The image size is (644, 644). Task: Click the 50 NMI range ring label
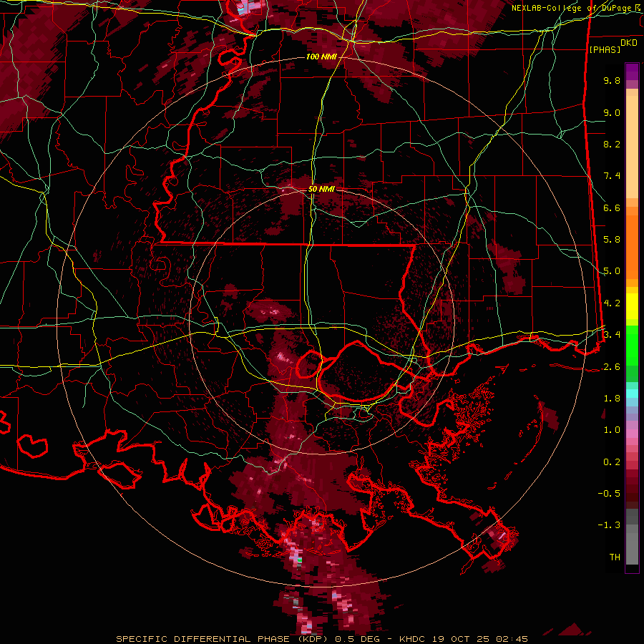(321, 189)
